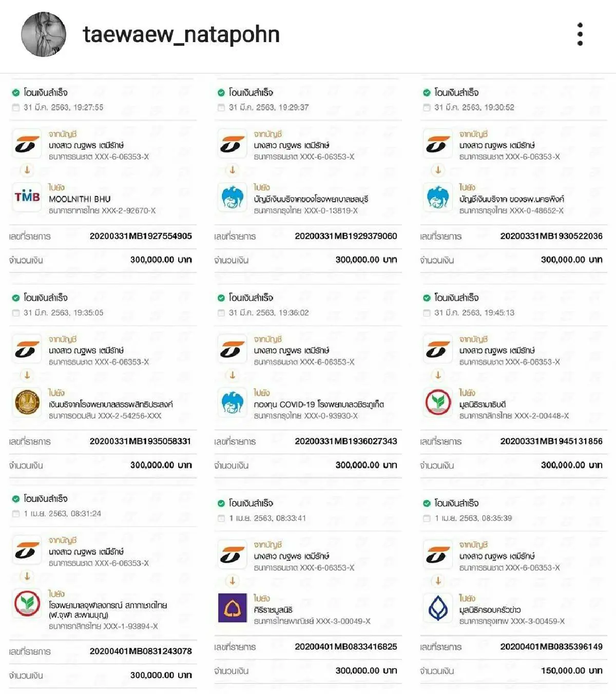Click Krungthai logo beside กองทุน COVID-19

point(233,402)
